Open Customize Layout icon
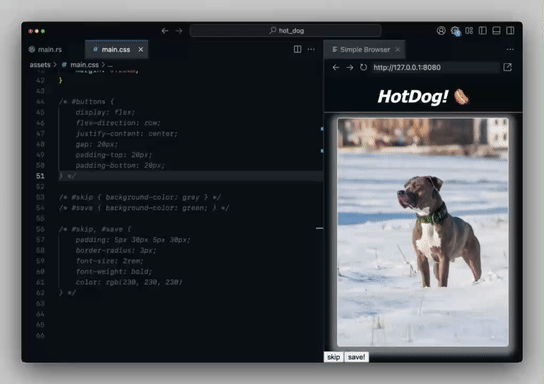544x384 pixels. [469, 31]
